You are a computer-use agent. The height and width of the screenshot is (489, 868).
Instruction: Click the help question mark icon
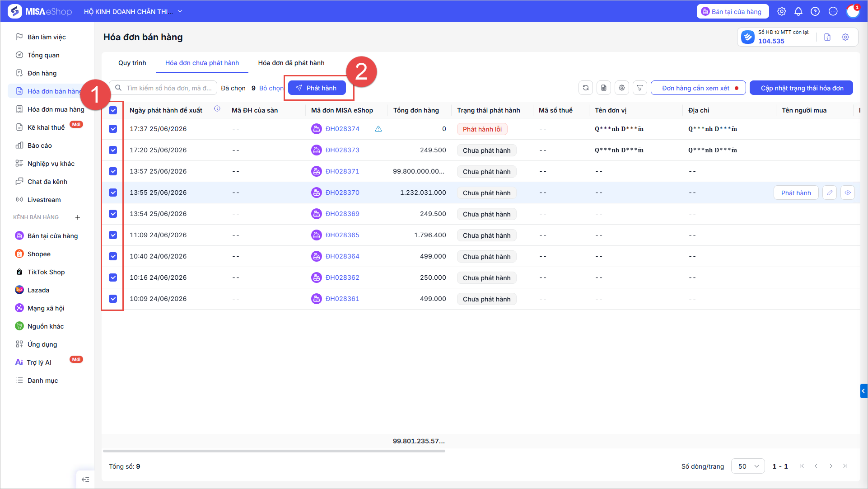point(815,12)
